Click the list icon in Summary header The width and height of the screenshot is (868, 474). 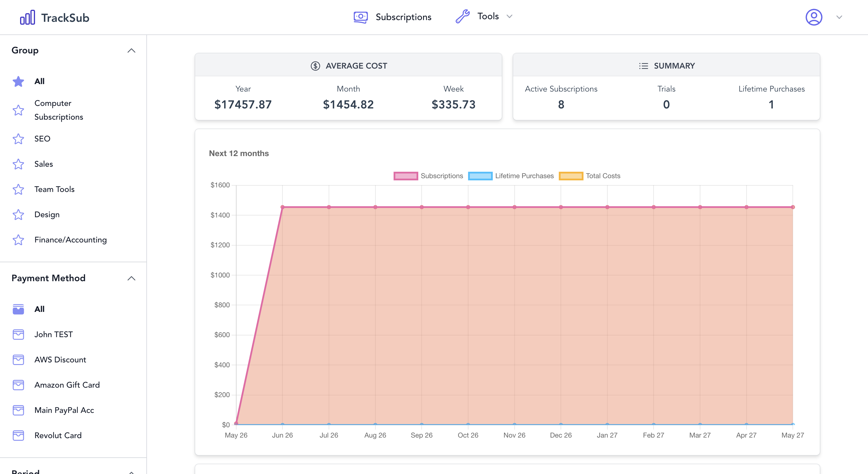(x=643, y=66)
